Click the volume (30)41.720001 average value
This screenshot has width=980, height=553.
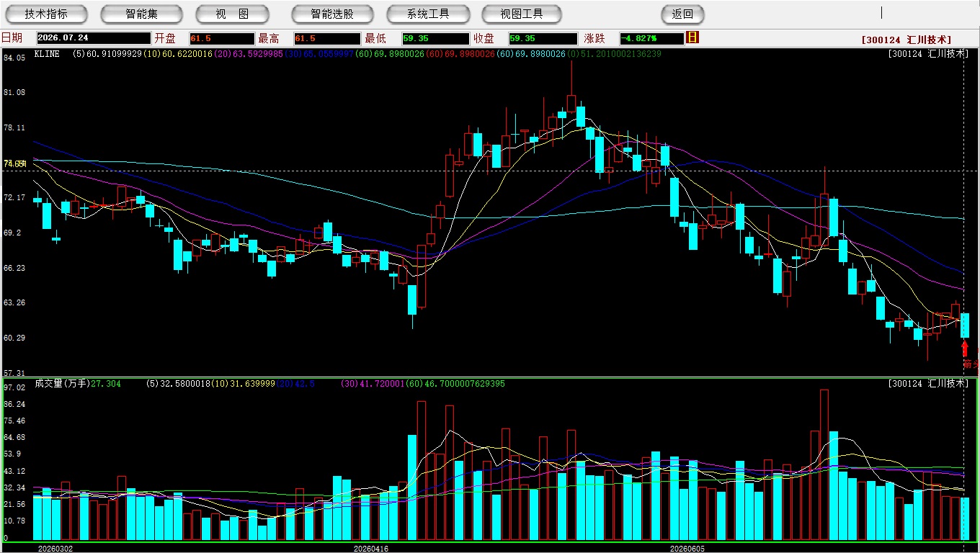[x=372, y=384]
